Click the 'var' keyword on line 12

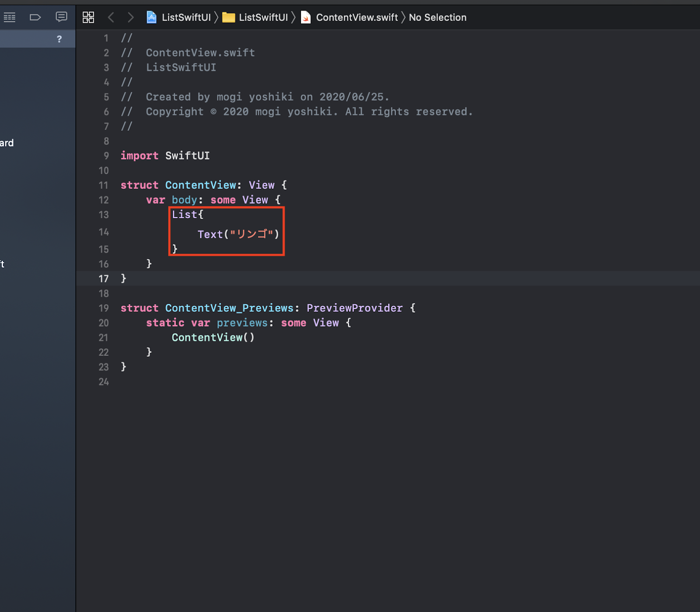(155, 200)
